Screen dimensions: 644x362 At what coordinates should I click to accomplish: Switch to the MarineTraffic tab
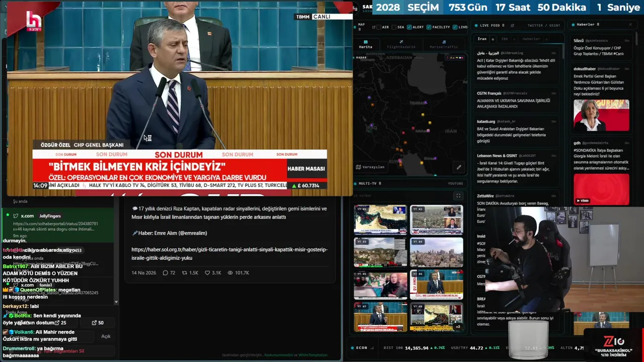[444, 44]
